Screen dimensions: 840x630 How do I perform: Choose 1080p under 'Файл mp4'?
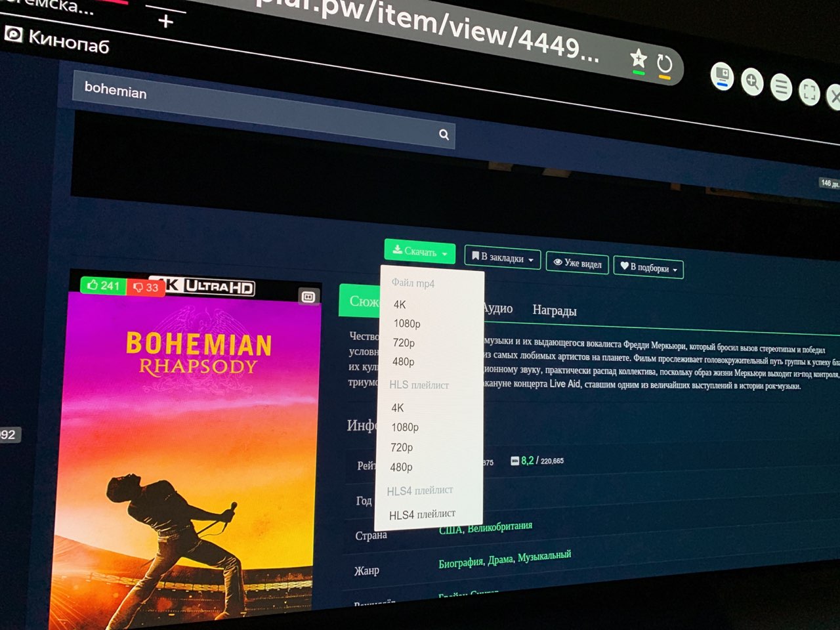[x=407, y=324]
